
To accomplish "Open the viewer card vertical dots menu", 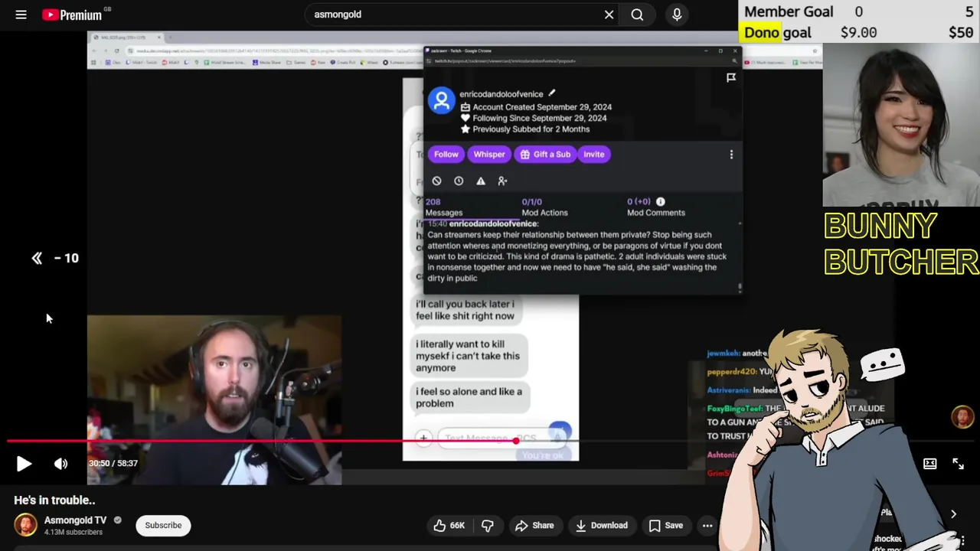I will (x=731, y=154).
